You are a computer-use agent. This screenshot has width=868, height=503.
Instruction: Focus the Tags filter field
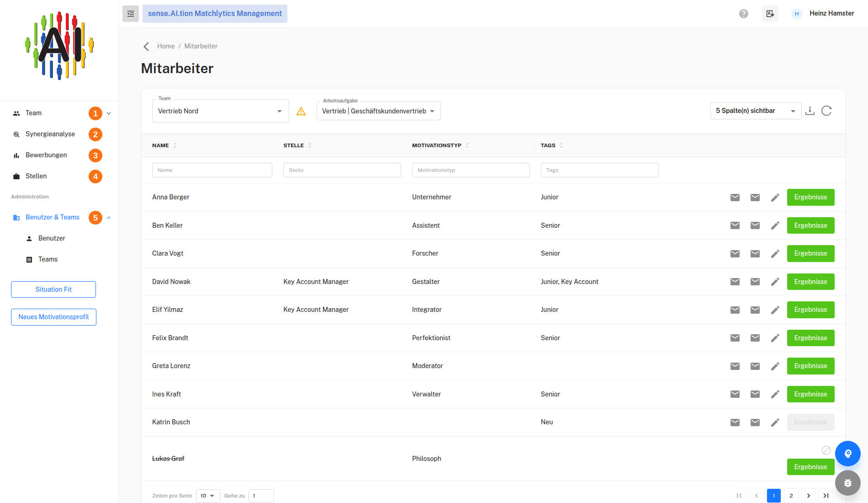click(x=600, y=170)
